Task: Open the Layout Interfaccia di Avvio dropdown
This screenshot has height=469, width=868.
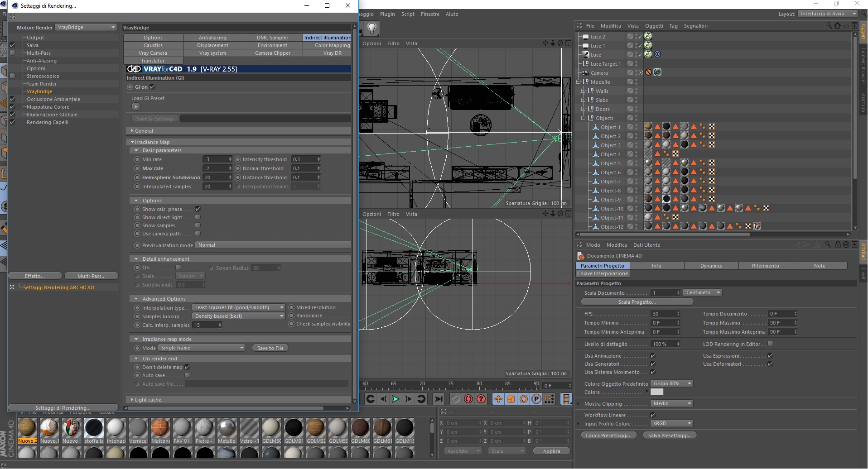Action: click(827, 14)
